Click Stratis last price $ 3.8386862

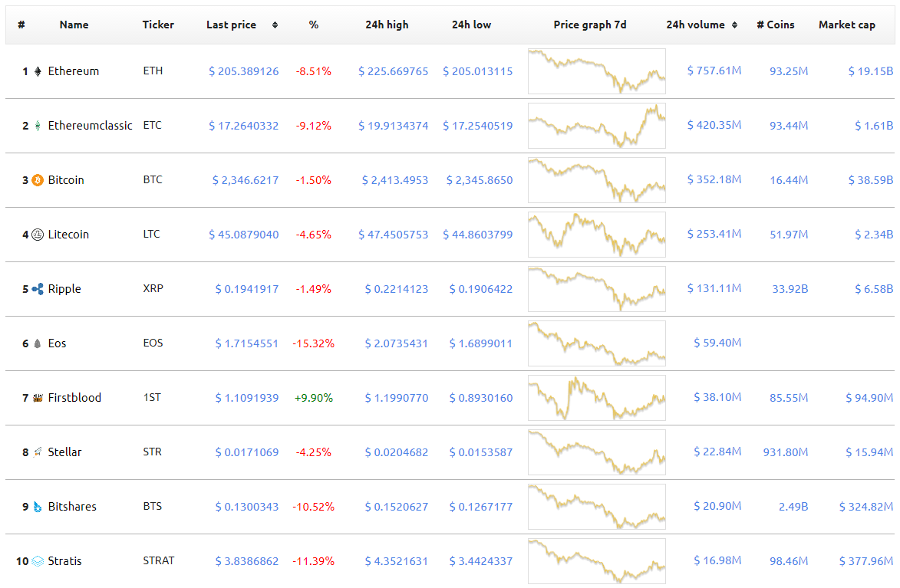[x=247, y=561]
